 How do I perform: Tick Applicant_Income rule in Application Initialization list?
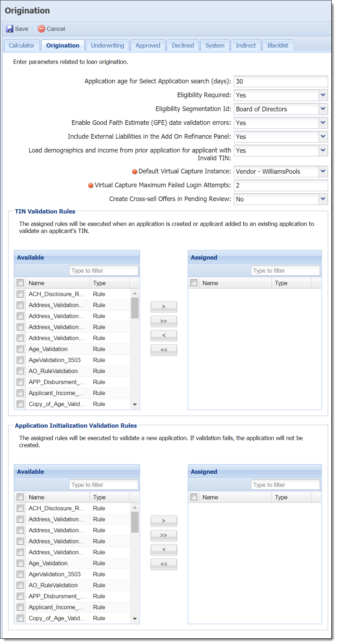point(20,607)
